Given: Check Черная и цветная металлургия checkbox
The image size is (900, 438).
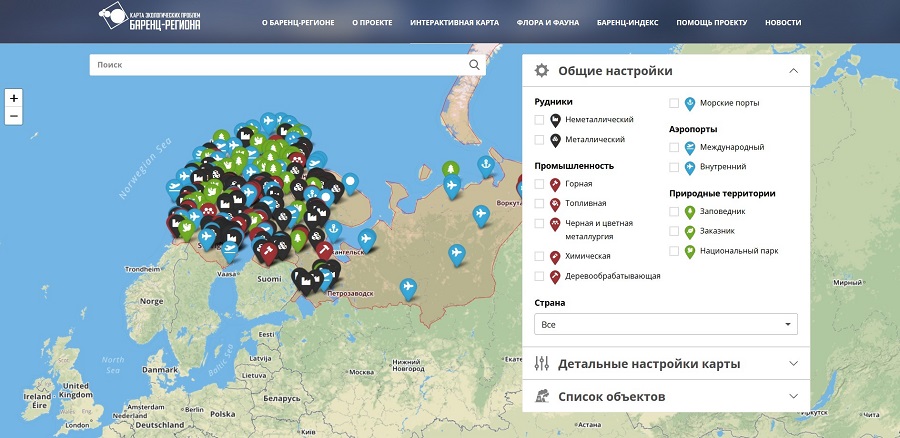Looking at the screenshot, I should pyautogui.click(x=539, y=223).
